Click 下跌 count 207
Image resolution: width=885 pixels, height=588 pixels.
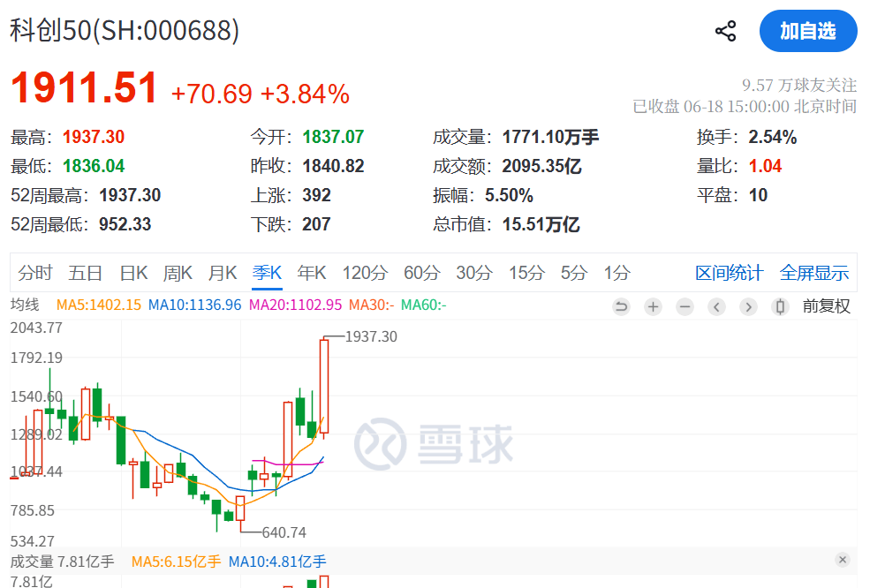tap(316, 224)
